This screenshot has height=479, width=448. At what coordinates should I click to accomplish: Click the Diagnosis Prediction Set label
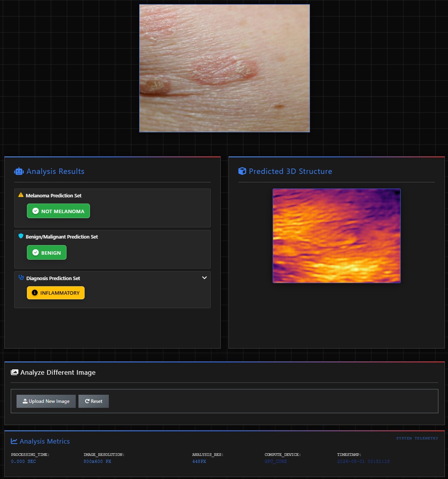point(53,278)
